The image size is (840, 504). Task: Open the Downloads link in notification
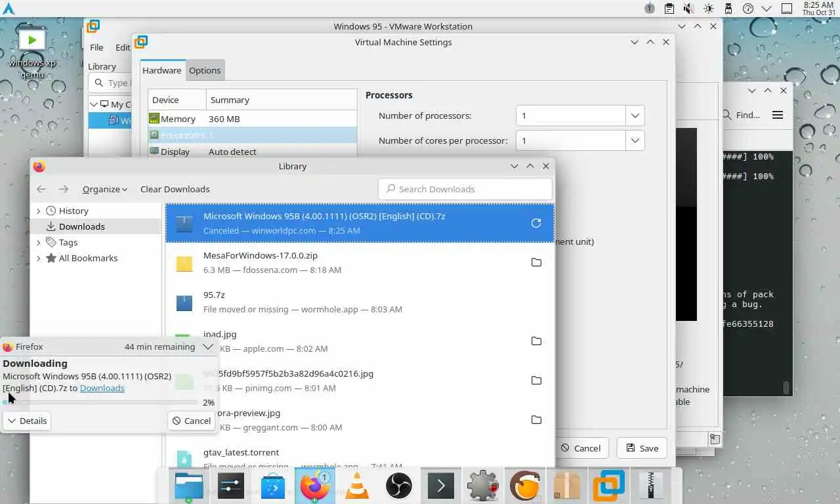[x=102, y=388]
